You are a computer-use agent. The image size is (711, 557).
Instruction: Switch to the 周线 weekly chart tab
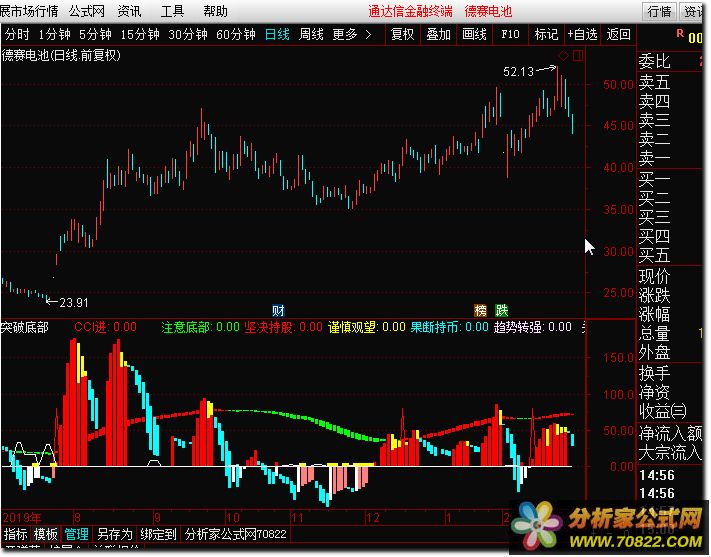311,34
